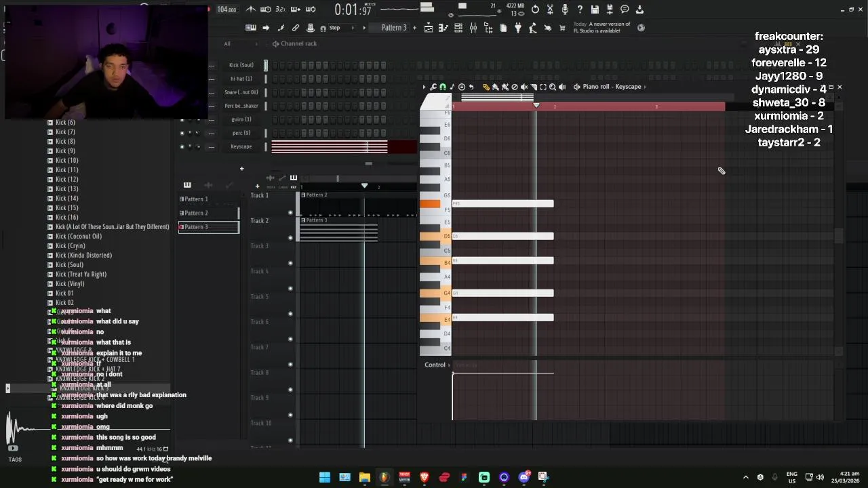The height and width of the screenshot is (488, 868).
Task: Toggle the metronome icon
Action: (x=251, y=9)
